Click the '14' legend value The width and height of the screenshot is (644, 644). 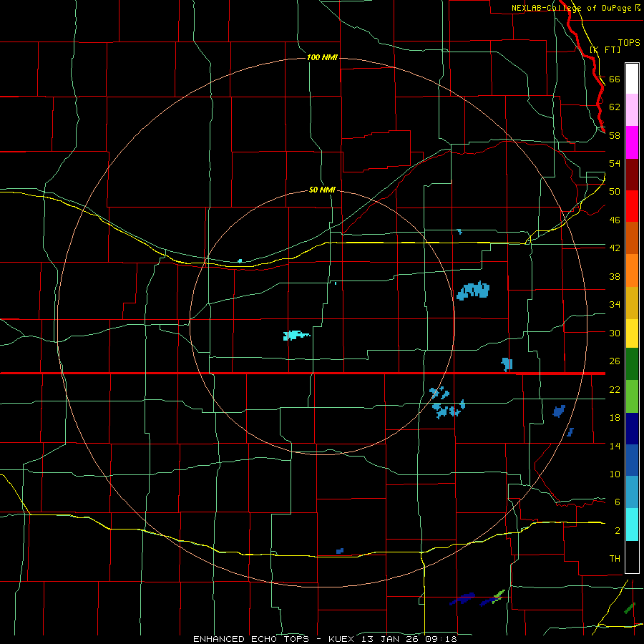(615, 446)
